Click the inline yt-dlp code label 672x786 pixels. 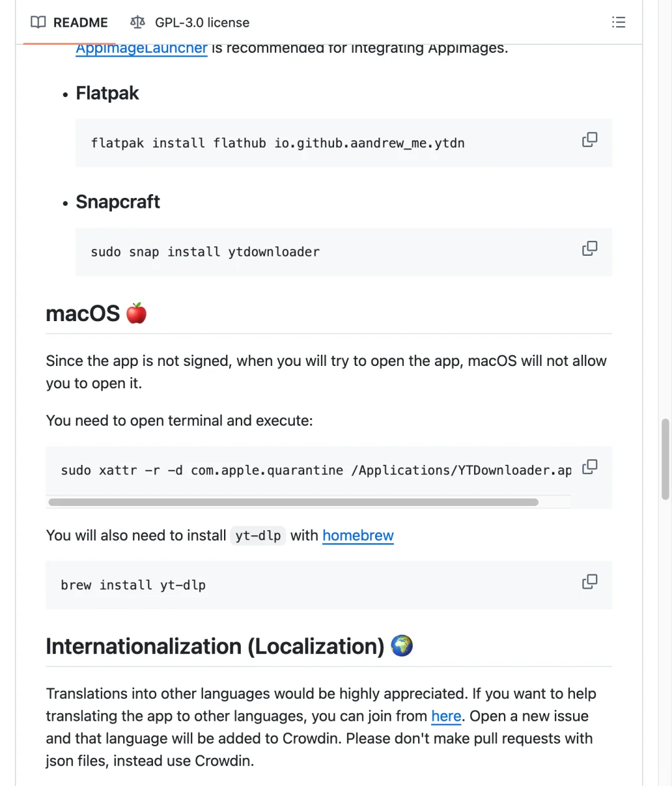pyautogui.click(x=258, y=536)
